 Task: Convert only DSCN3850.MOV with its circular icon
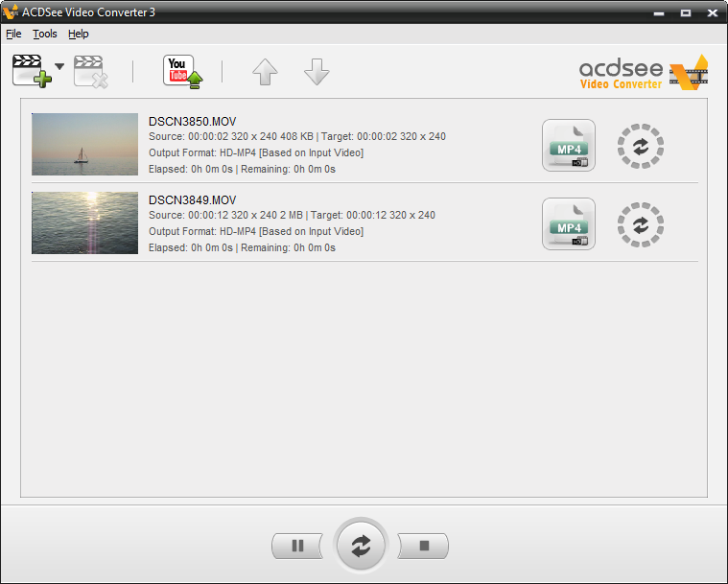point(641,146)
